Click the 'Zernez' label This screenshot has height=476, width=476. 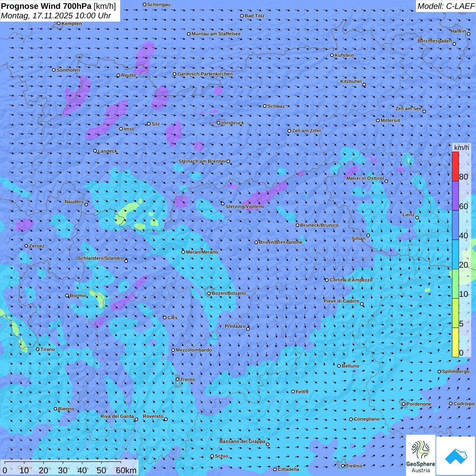pos(37,246)
